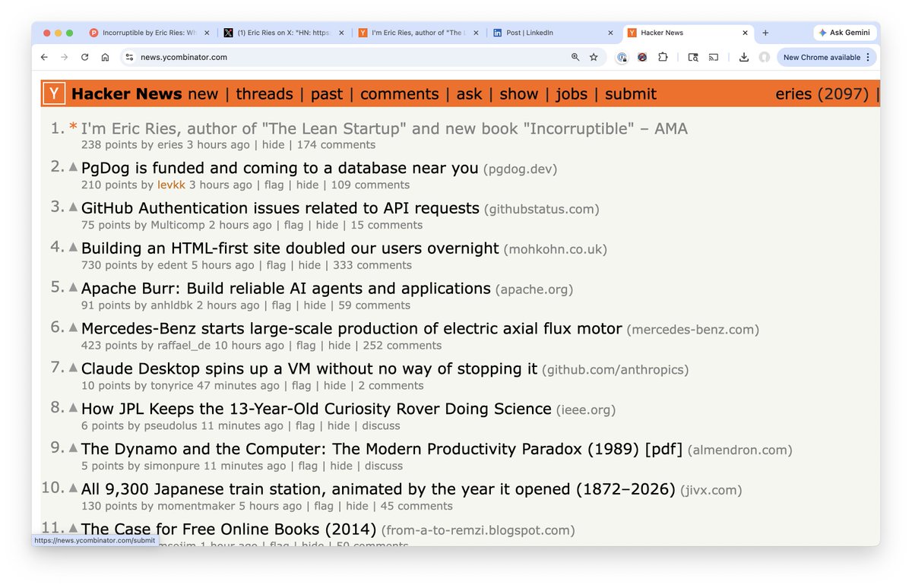Open user levkk's profile
Viewport: 912px width, 588px height.
click(x=171, y=185)
